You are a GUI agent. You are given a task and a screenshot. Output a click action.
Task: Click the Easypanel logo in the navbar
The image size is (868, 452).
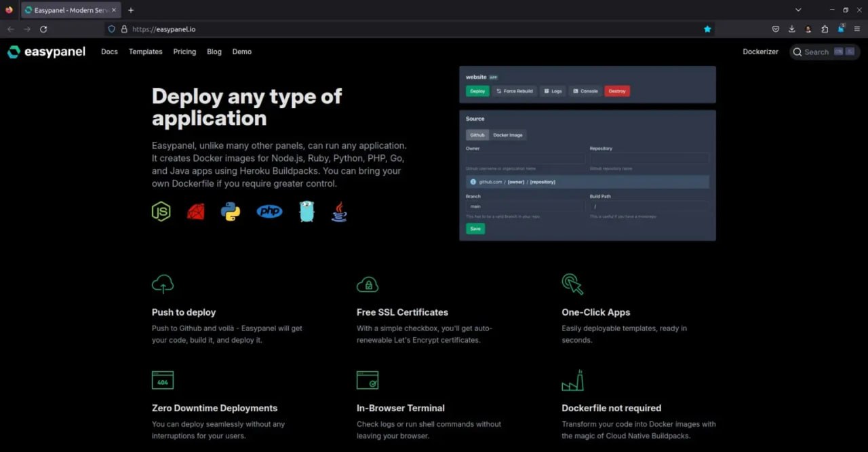pos(46,52)
